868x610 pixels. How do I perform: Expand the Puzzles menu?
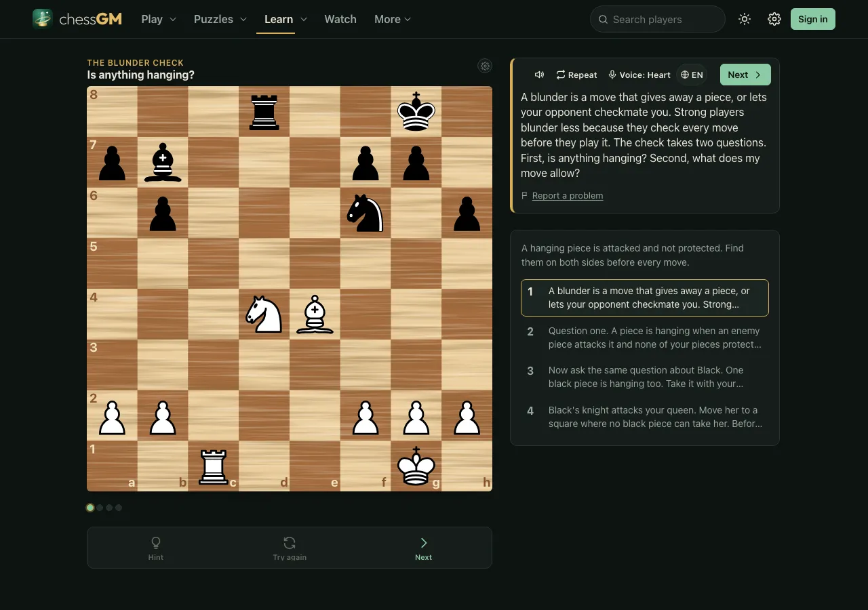coord(220,19)
